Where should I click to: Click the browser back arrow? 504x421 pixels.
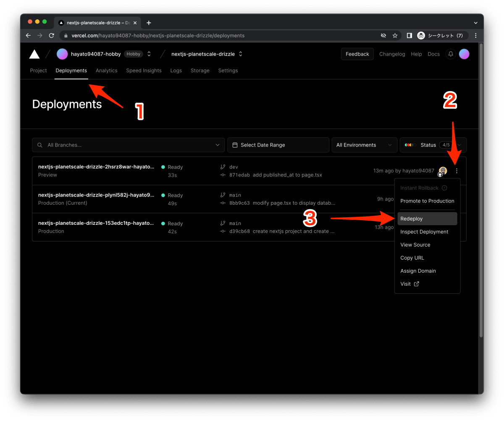[28, 36]
